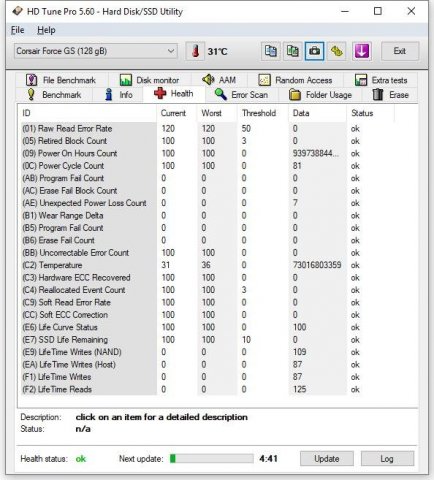Select the (B1) Wear Range Delta row
This screenshot has height=480, width=434.
(207, 216)
